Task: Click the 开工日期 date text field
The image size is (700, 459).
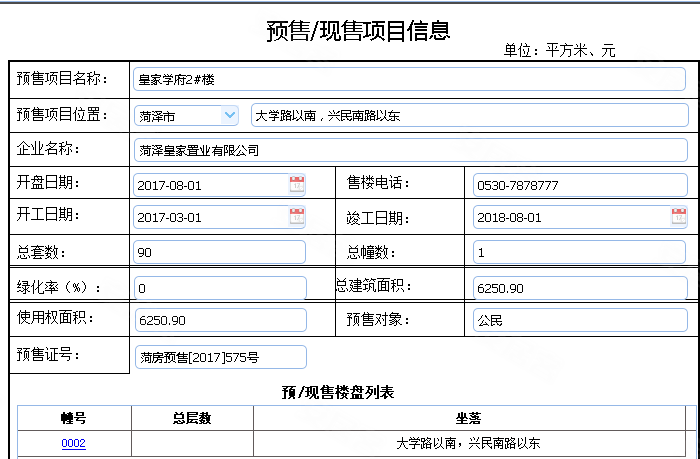Action: (210, 217)
